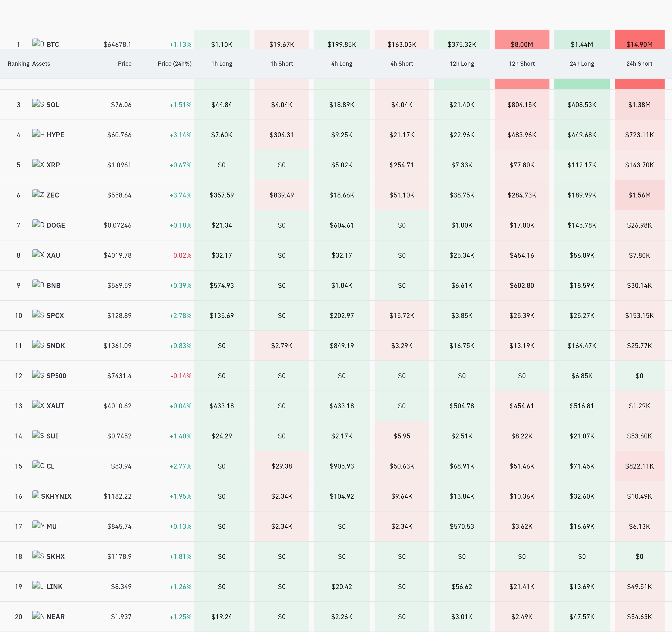Select the BTC 12h Short $8.00M cell
The height and width of the screenshot is (632, 672).
(522, 39)
